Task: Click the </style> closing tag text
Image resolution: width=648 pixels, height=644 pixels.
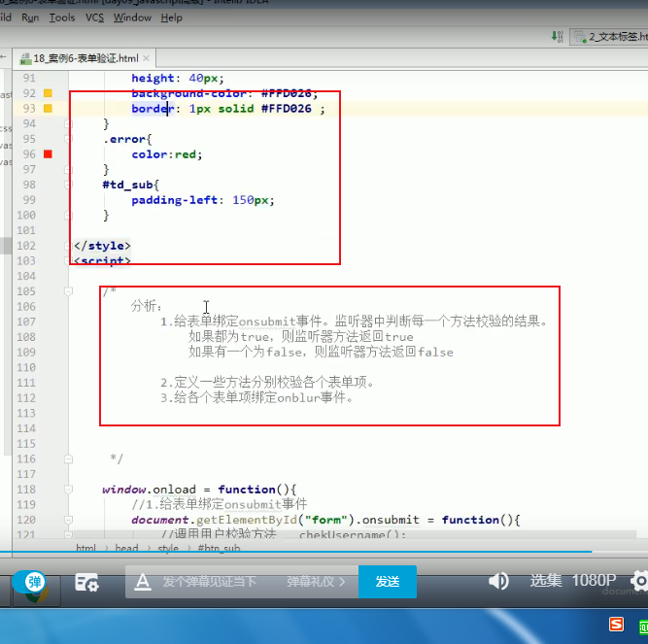Action: [102, 246]
